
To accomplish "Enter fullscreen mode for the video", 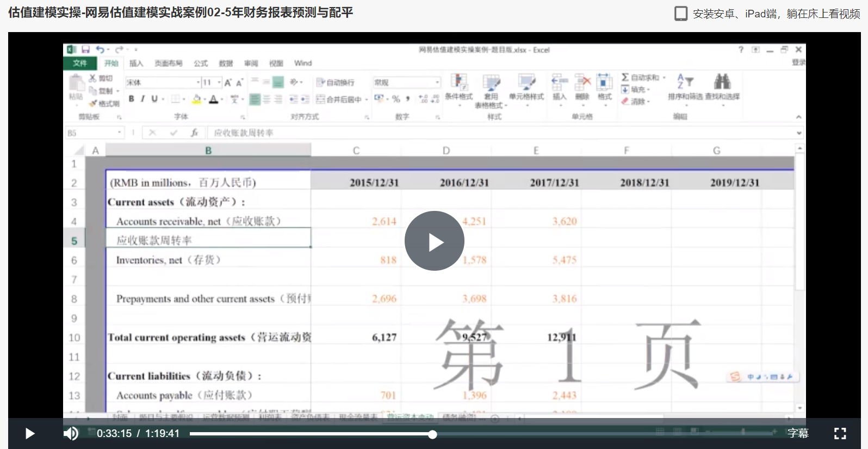I will 840,433.
